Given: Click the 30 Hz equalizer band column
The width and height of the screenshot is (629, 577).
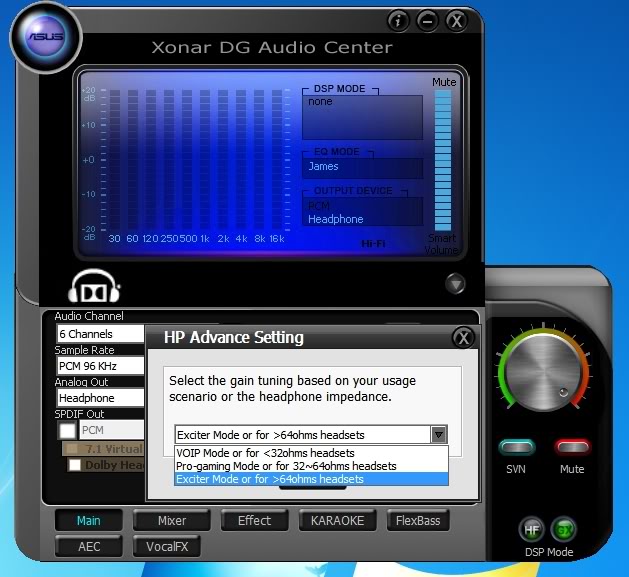Looking at the screenshot, I should (x=115, y=160).
